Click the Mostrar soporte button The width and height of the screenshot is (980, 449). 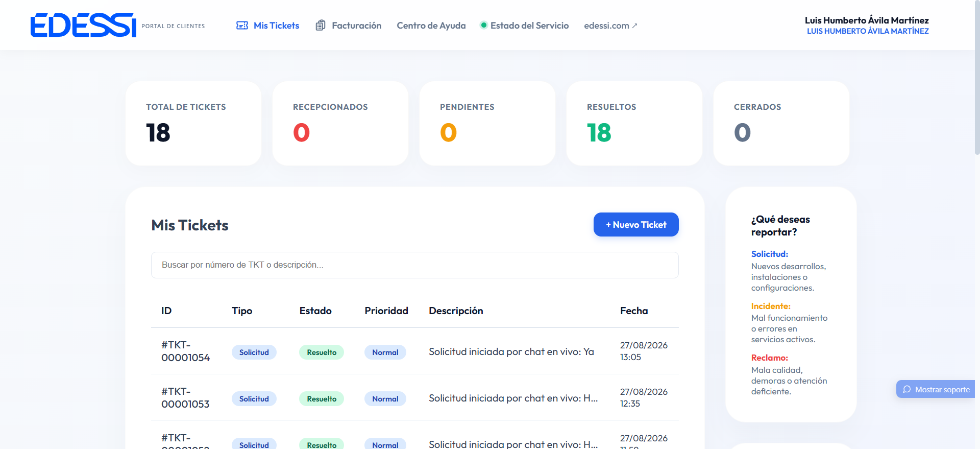click(x=936, y=389)
